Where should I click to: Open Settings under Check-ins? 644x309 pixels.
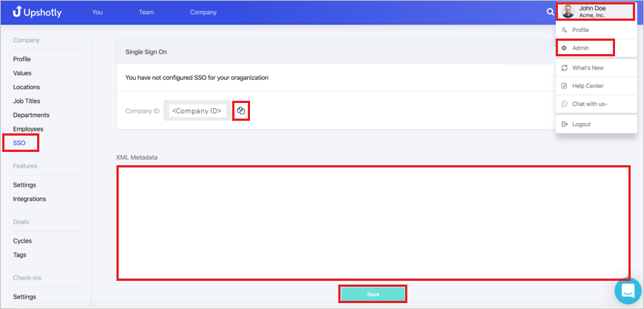24,296
